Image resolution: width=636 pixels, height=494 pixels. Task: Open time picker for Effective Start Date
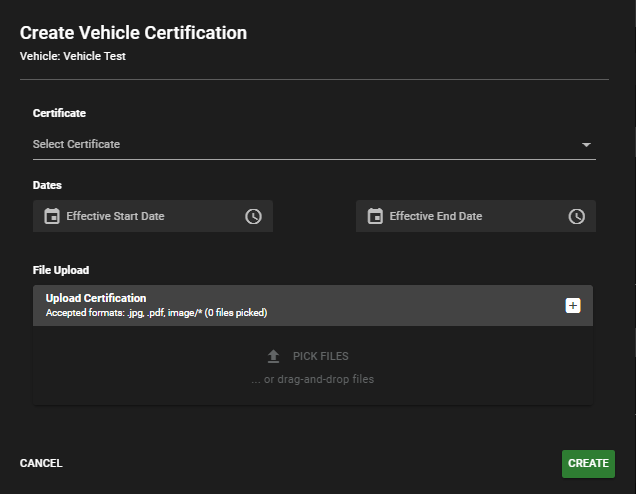253,216
